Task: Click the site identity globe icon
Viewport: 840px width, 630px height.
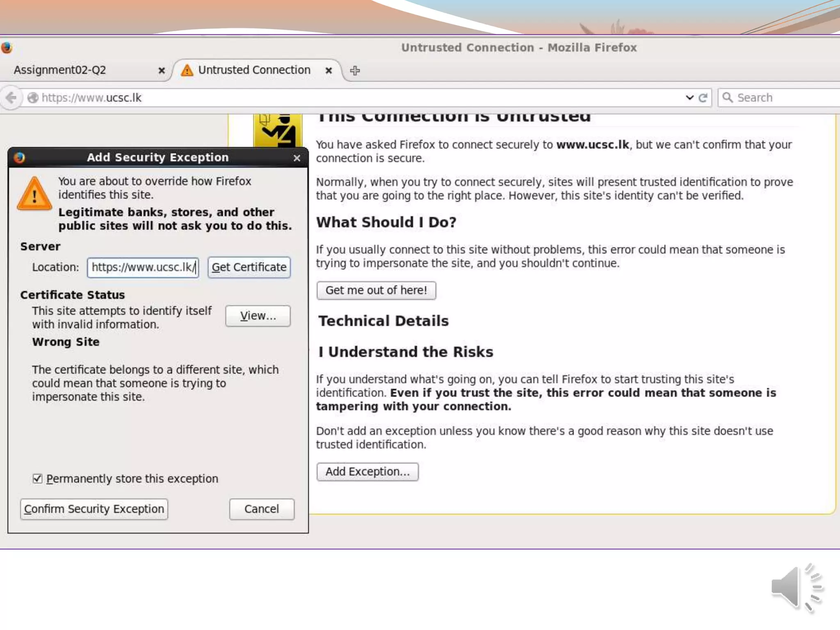Action: tap(33, 98)
